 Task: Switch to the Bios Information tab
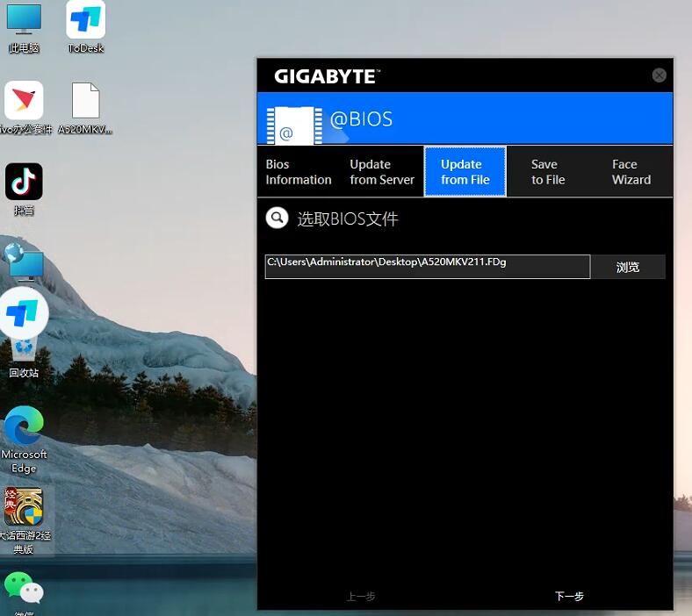point(298,172)
